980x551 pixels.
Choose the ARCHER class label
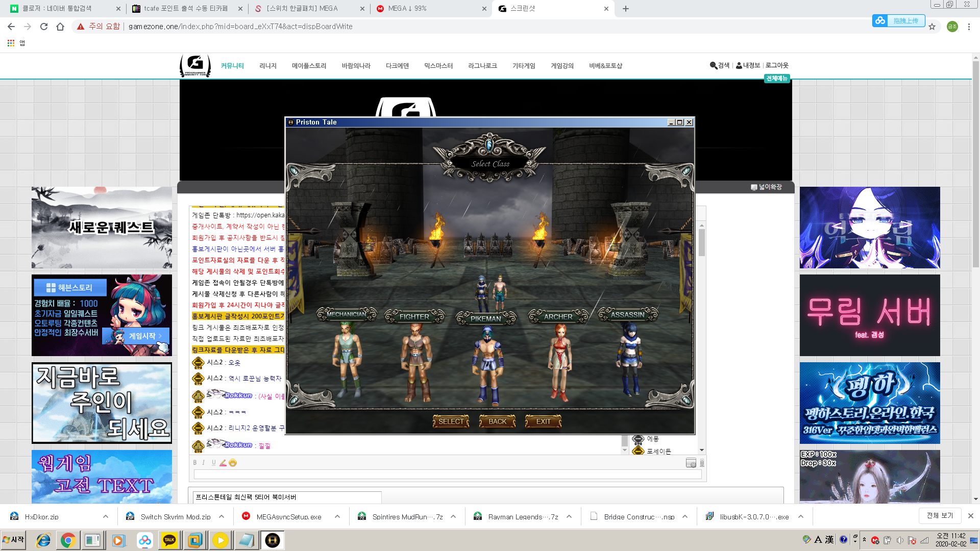click(558, 317)
